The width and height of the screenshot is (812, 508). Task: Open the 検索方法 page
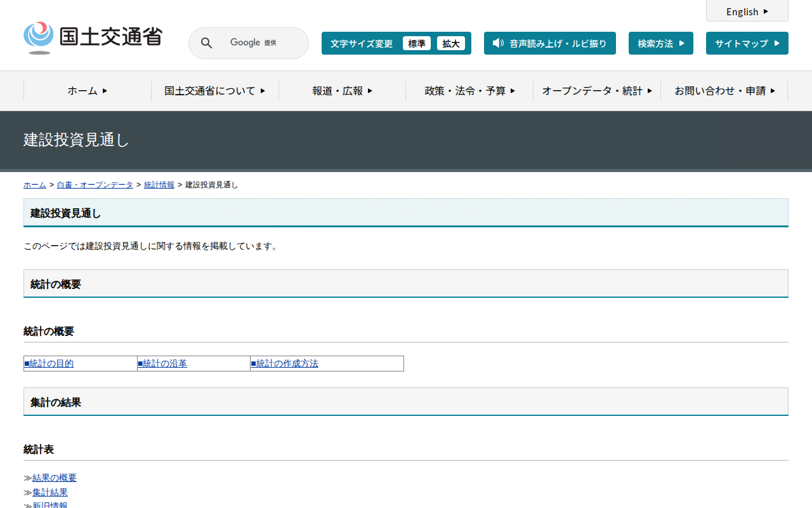(660, 43)
